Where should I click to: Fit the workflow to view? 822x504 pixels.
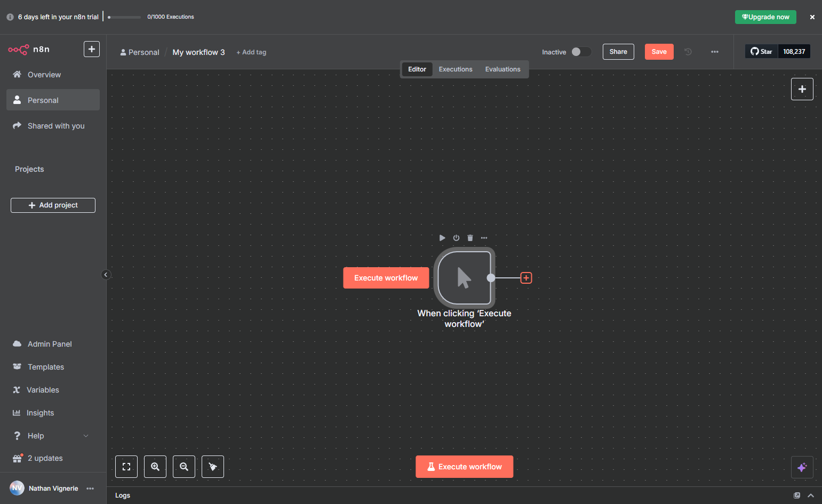126,467
